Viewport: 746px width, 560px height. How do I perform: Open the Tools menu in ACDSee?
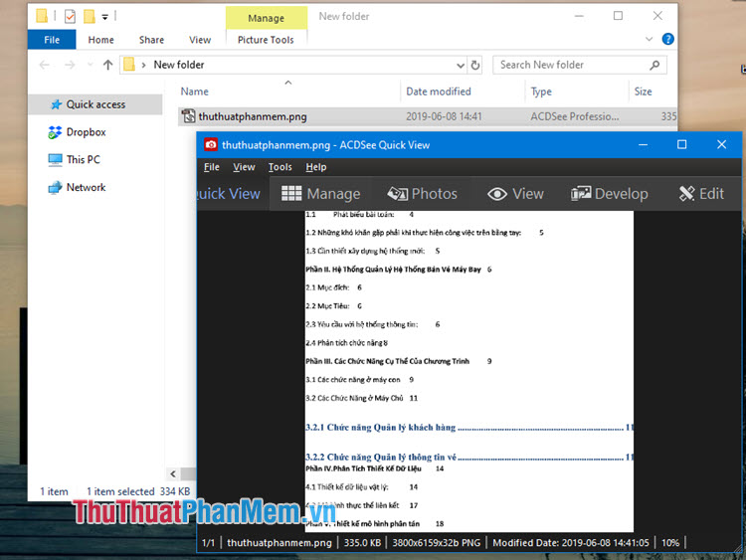pyautogui.click(x=280, y=167)
